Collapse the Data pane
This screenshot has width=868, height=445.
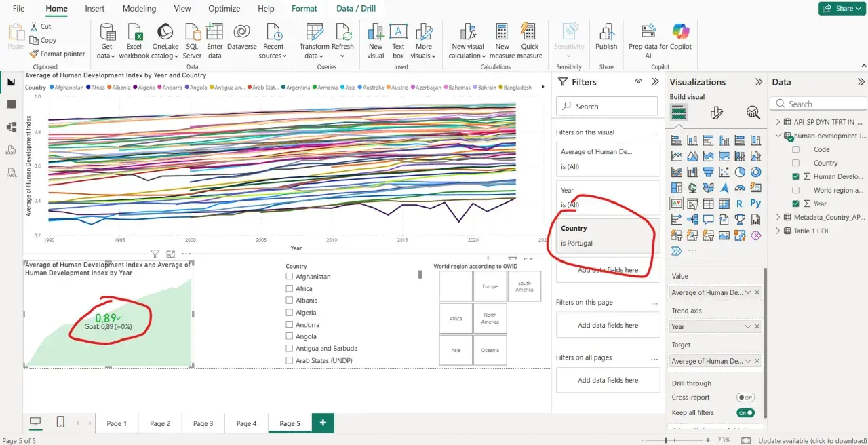[861, 81]
